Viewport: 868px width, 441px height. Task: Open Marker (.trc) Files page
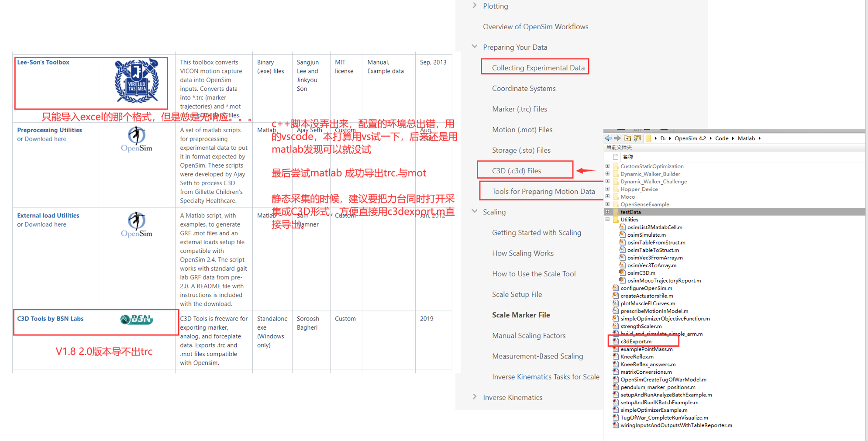pyautogui.click(x=519, y=109)
